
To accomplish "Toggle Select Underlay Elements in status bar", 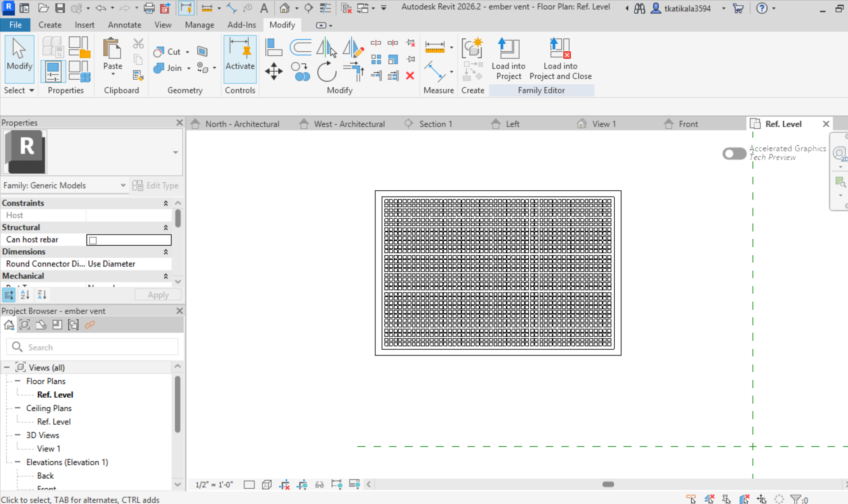I will pos(709,499).
